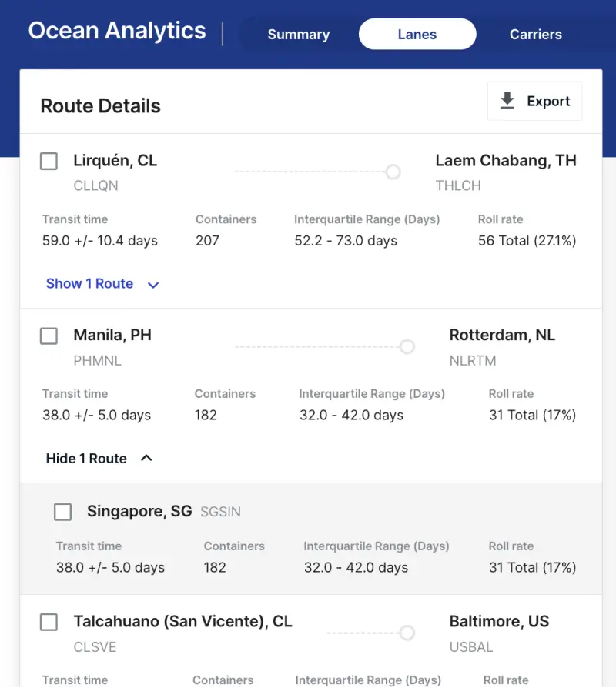Image resolution: width=616 pixels, height=688 pixels.
Task: Enable the Talcahuano (San Vicente) checkbox
Action: (x=49, y=622)
